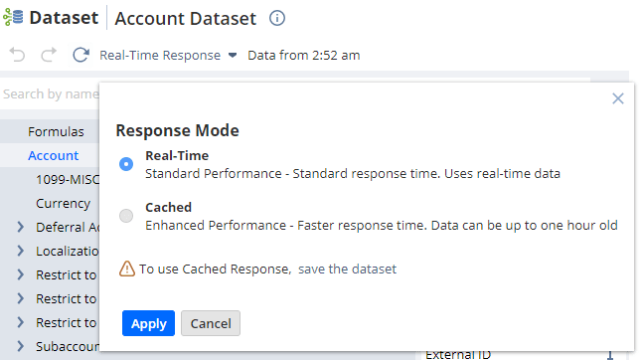
Task: Expand the Localization tree node
Action: pyautogui.click(x=21, y=251)
